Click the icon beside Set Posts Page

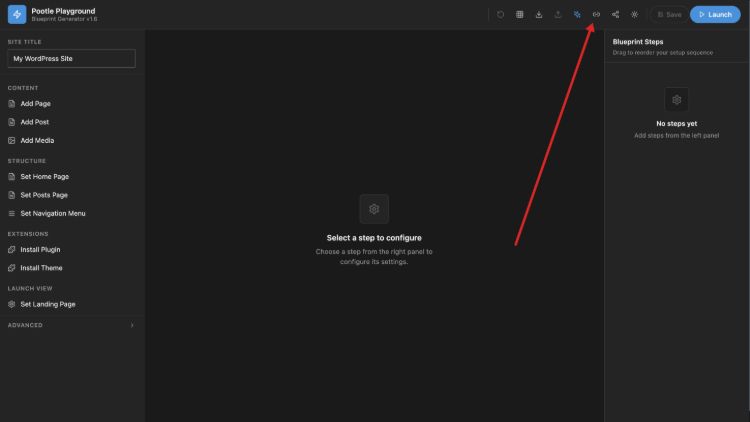pyautogui.click(x=11, y=195)
